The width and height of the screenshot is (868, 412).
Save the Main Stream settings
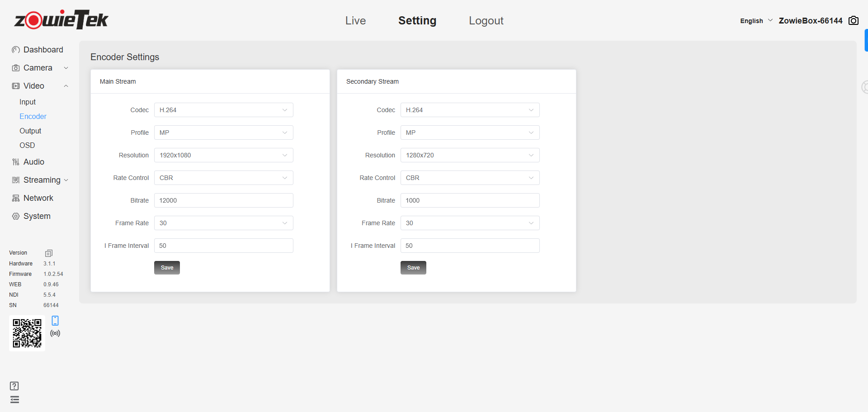click(167, 268)
